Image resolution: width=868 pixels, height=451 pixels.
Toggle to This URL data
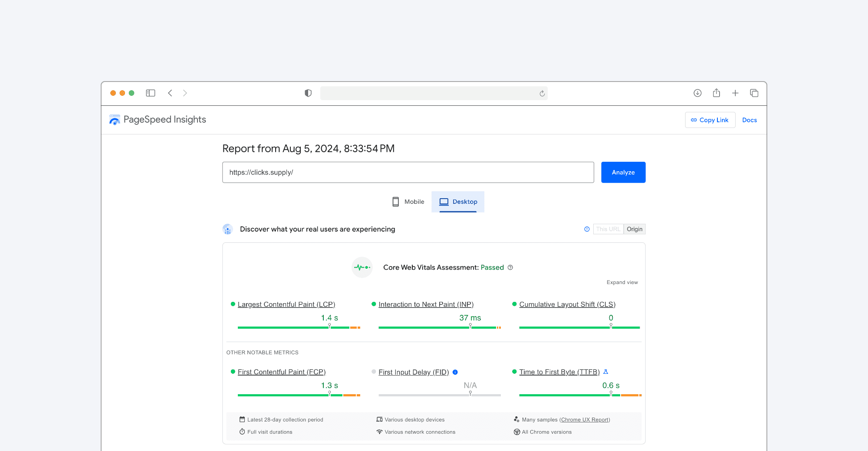click(608, 229)
